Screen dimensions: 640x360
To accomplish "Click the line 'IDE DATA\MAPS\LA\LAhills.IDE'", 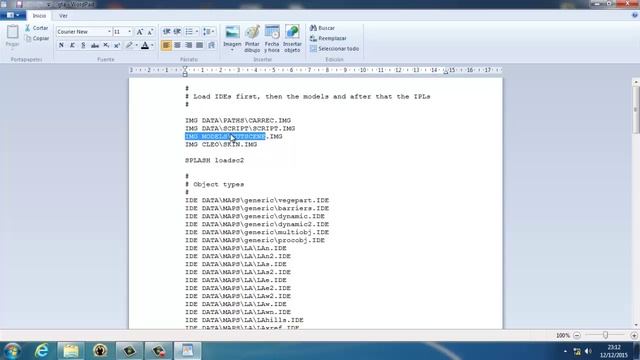I will [244, 320].
